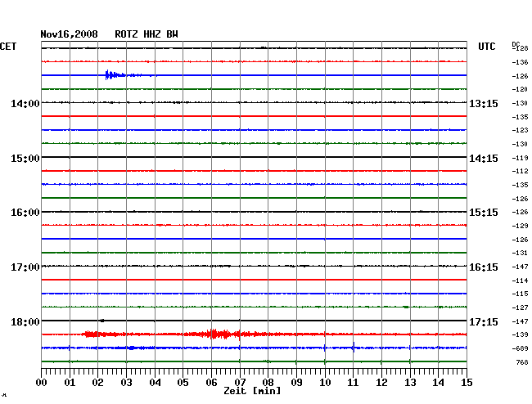Select the DC offset value -120
Viewport: 532px width, 404px height.
click(x=520, y=89)
